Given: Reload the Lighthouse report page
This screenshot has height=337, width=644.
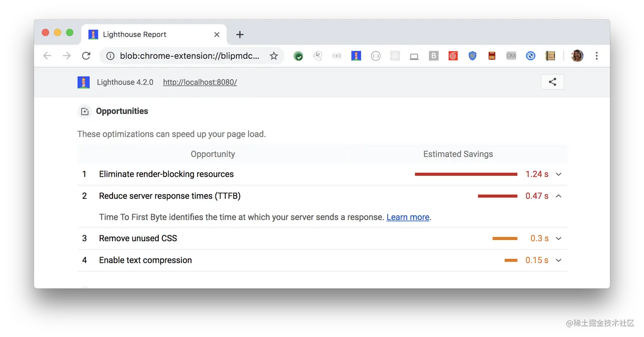Looking at the screenshot, I should pyautogui.click(x=86, y=56).
